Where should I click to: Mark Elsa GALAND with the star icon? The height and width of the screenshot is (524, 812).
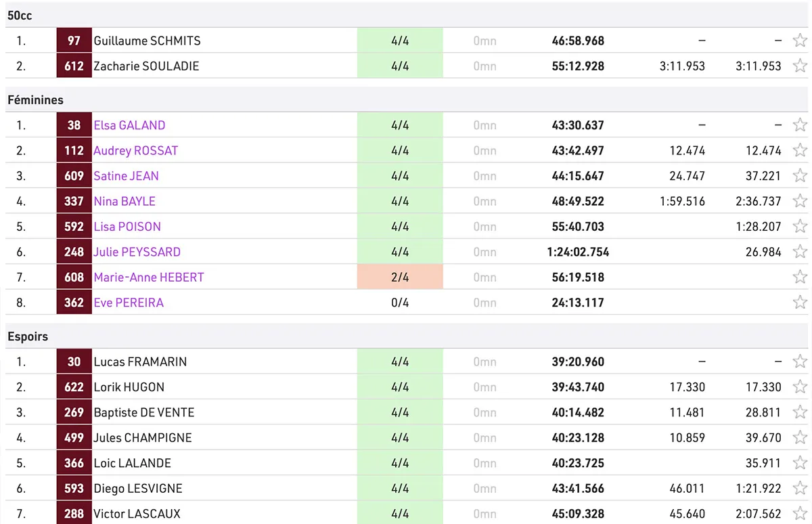[x=800, y=125]
